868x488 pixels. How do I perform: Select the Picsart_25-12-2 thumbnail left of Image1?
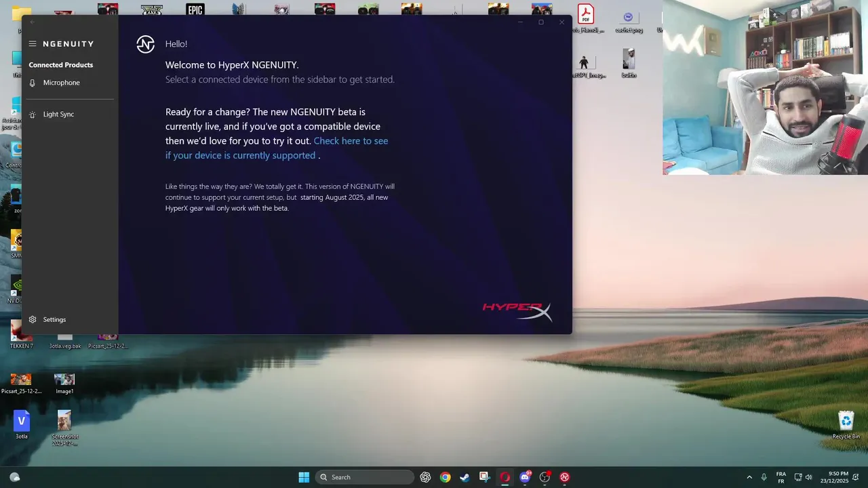pos(21,384)
